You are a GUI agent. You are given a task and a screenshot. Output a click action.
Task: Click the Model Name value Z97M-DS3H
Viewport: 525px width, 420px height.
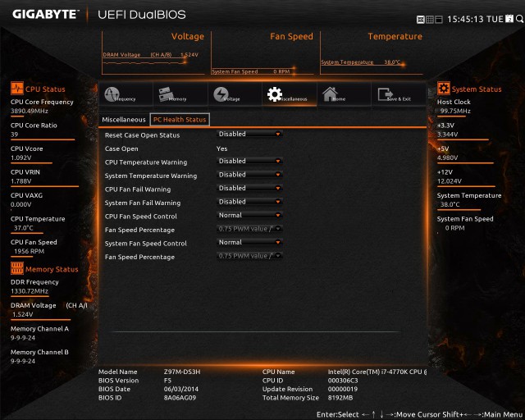pyautogui.click(x=182, y=372)
